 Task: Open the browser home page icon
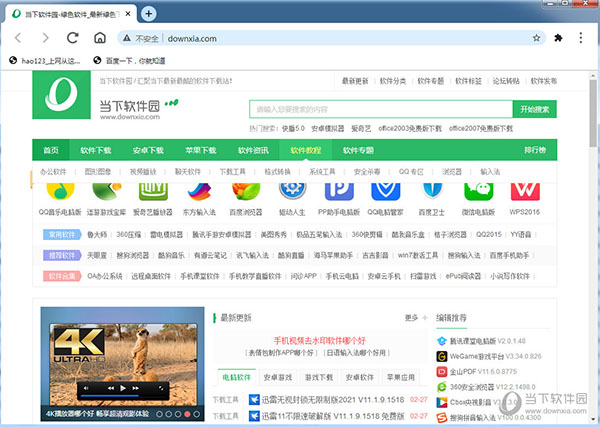point(100,38)
